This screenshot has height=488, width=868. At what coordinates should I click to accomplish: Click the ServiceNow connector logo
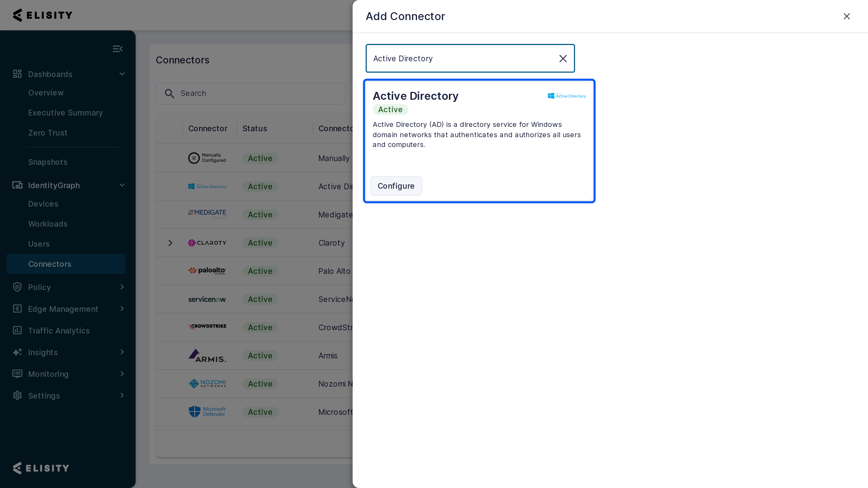pos(207,299)
